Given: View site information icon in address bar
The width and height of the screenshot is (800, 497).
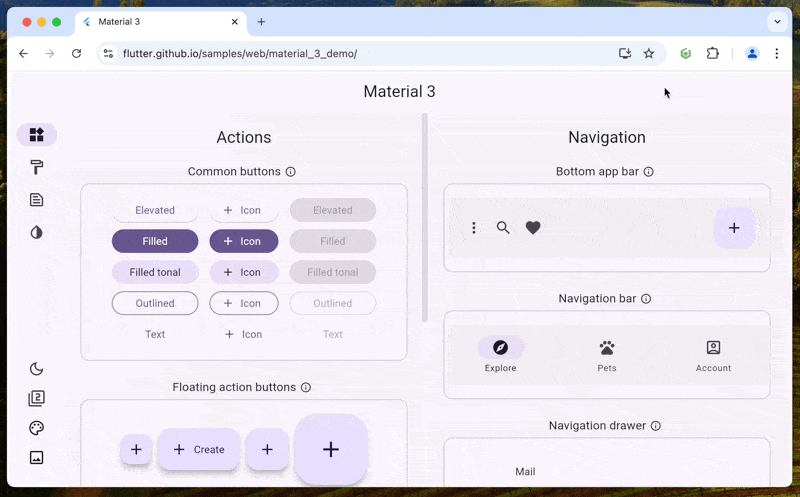Looking at the screenshot, I should pyautogui.click(x=108, y=54).
